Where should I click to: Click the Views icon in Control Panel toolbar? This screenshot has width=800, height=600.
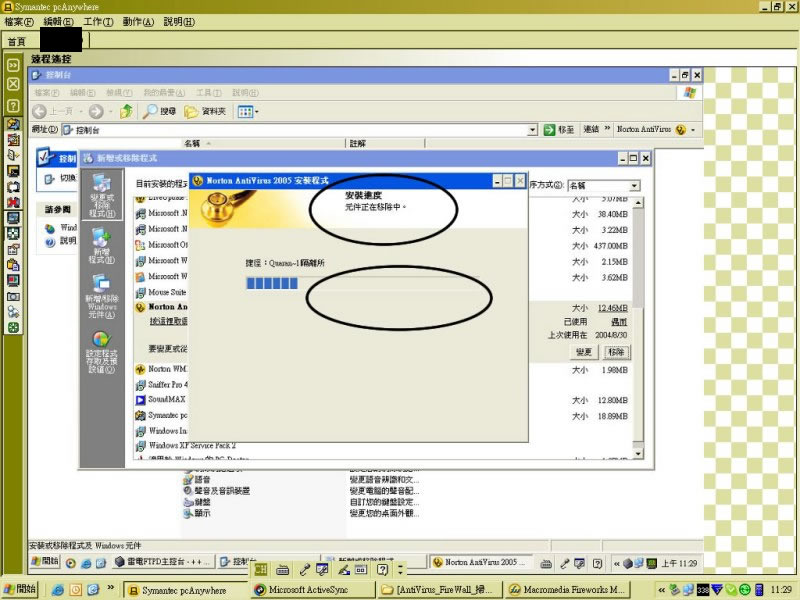click(245, 111)
